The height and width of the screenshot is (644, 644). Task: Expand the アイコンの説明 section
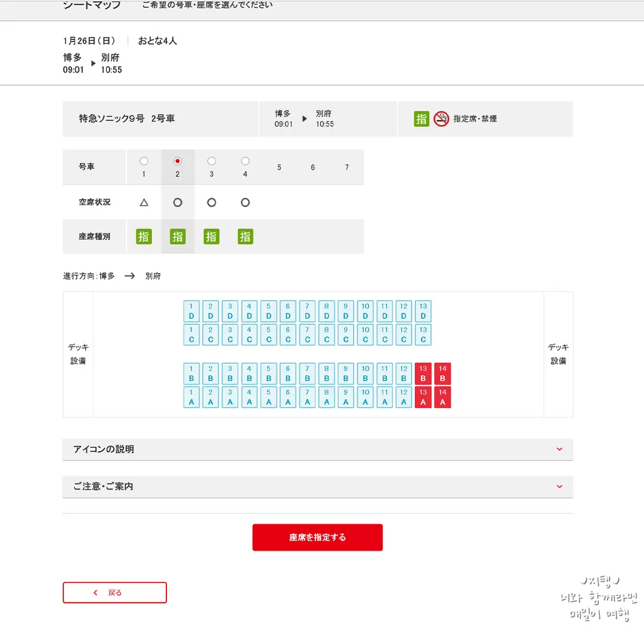[317, 450]
